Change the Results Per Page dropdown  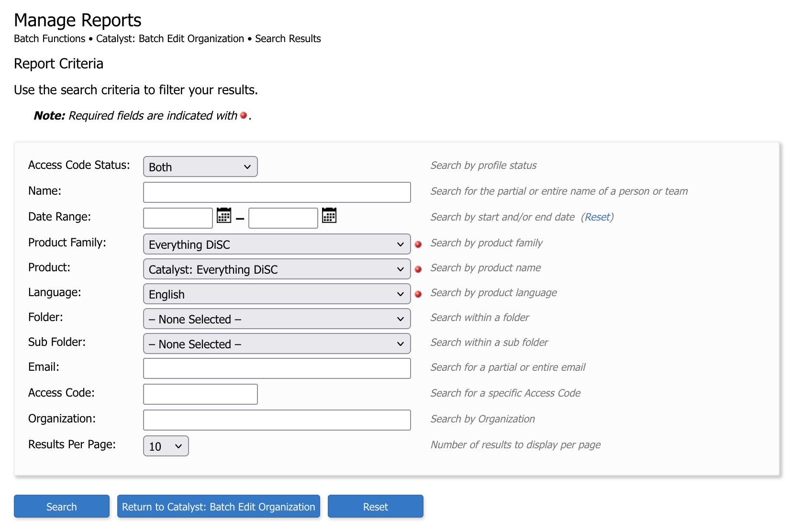[x=166, y=446]
